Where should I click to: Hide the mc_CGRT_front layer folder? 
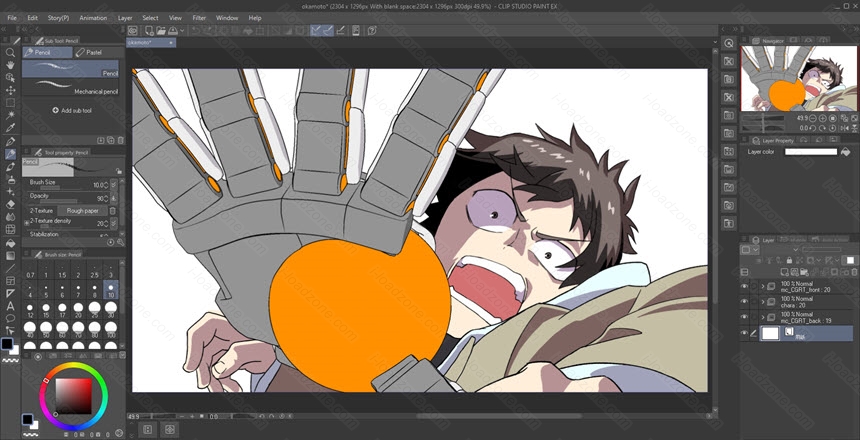pos(744,286)
